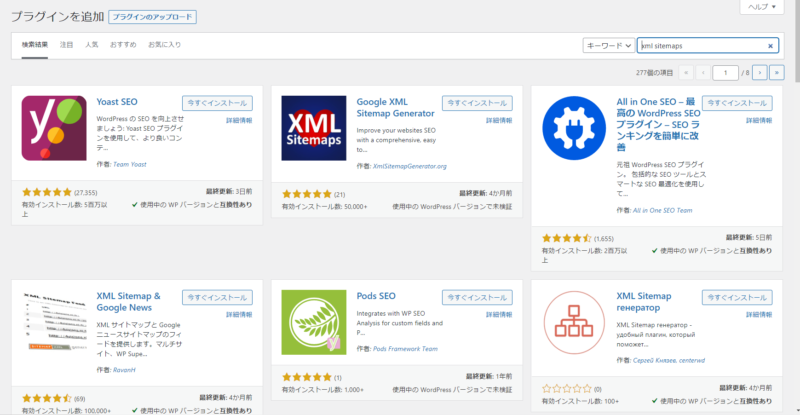
Task: Click the Yoast SEO plugin icon
Action: 54,128
